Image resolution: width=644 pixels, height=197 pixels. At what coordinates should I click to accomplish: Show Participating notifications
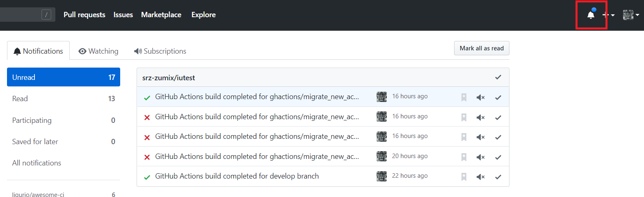click(64, 120)
